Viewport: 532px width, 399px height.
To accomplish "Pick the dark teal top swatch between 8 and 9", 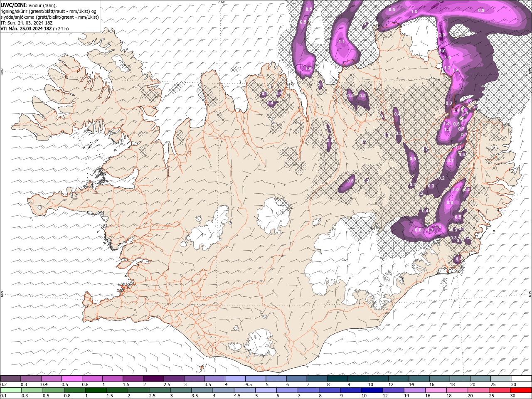I will 337,379.
